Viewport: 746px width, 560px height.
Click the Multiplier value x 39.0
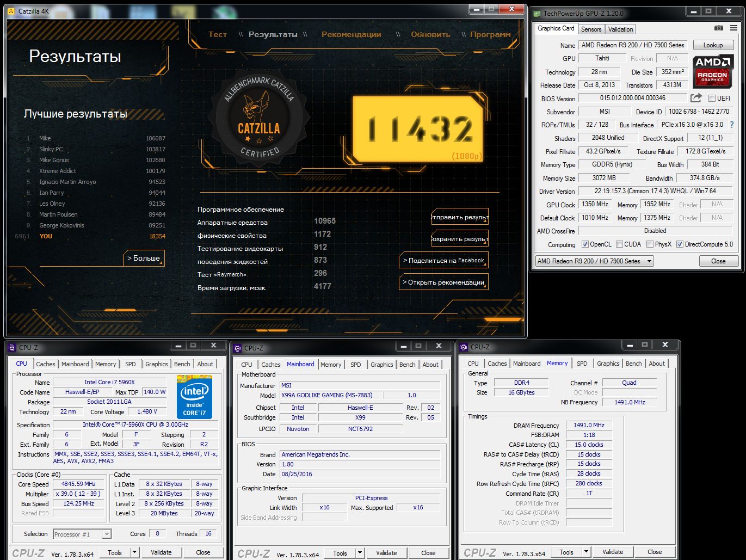79,494
